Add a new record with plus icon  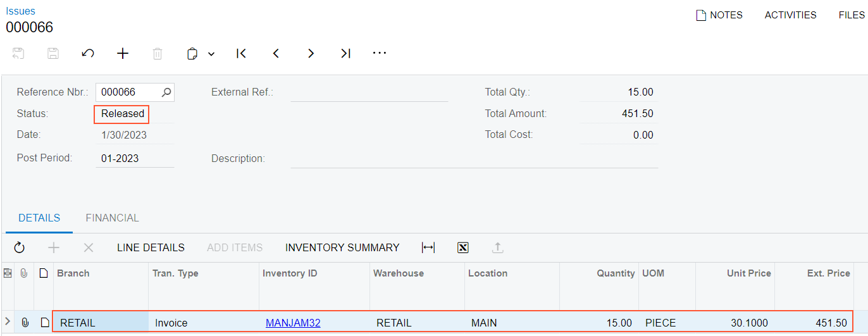pos(123,54)
